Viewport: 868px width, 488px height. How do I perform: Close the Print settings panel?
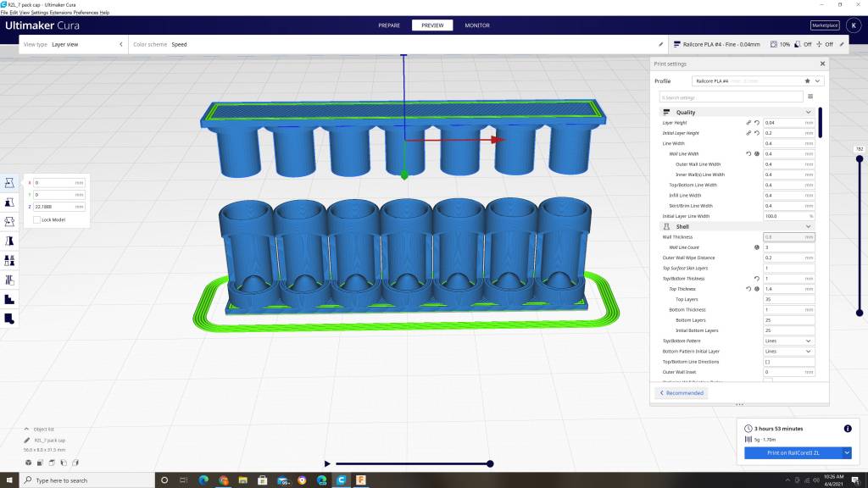[x=822, y=64]
